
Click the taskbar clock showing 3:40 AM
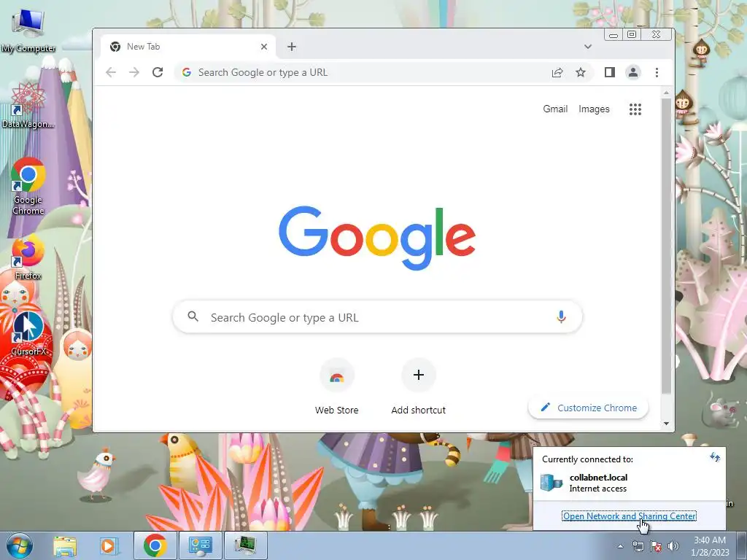click(709, 545)
